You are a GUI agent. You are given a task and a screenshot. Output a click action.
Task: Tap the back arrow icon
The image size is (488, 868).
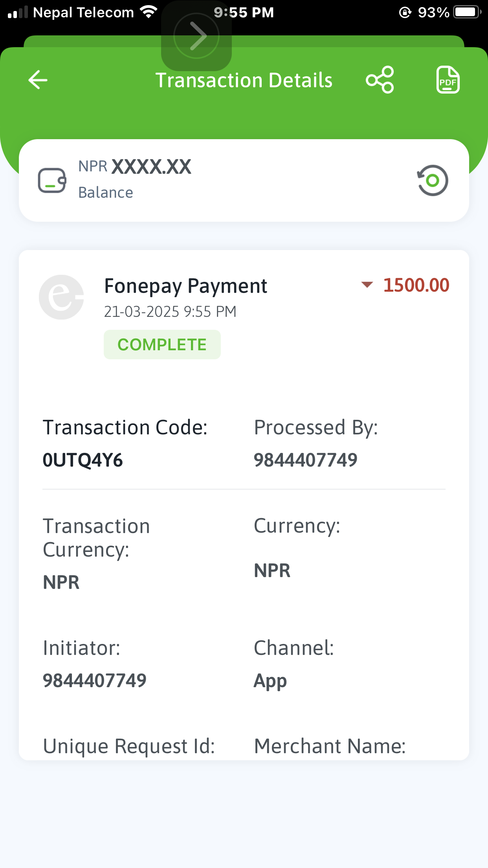click(38, 80)
